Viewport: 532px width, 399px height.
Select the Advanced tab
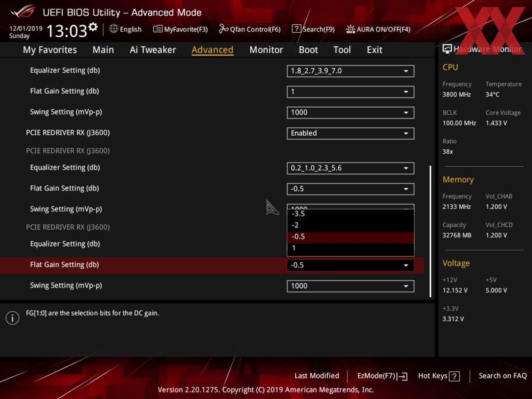212,50
